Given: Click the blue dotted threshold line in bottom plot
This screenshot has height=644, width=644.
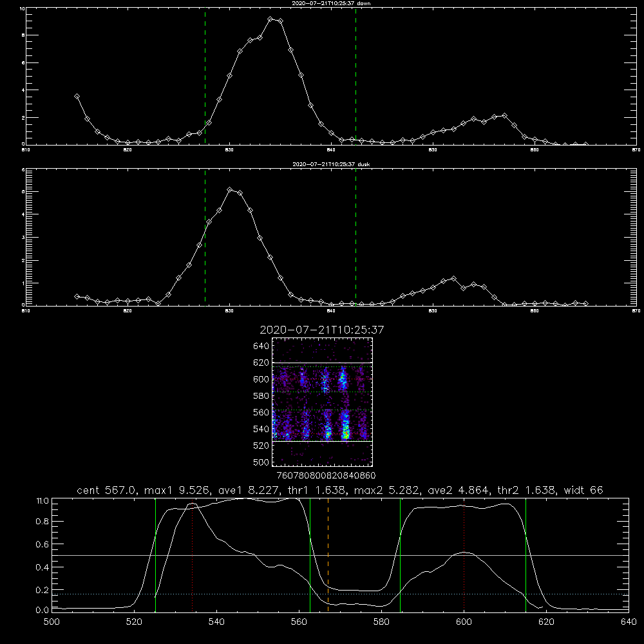Looking at the screenshot, I should click(340, 594).
